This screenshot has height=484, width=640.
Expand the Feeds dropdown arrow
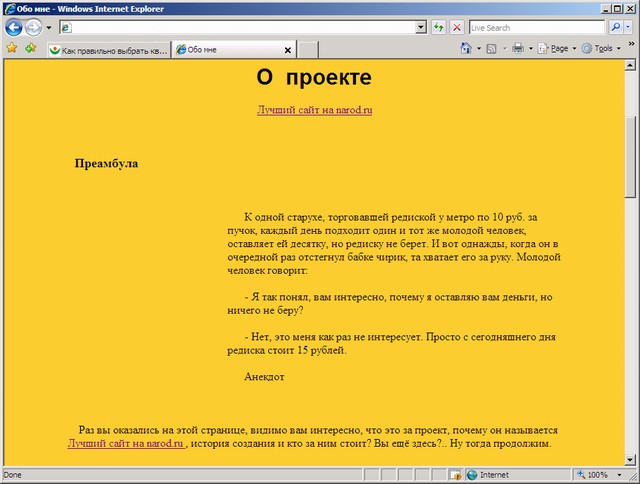click(504, 49)
